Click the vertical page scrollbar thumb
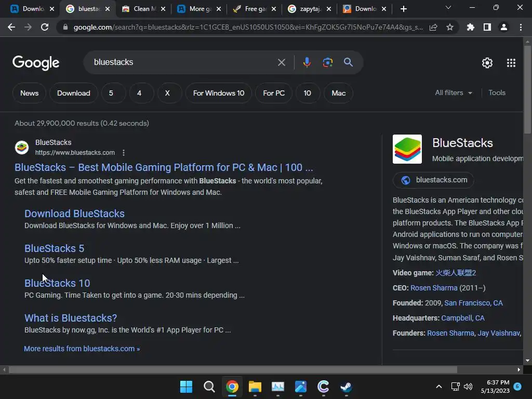 tap(527, 89)
